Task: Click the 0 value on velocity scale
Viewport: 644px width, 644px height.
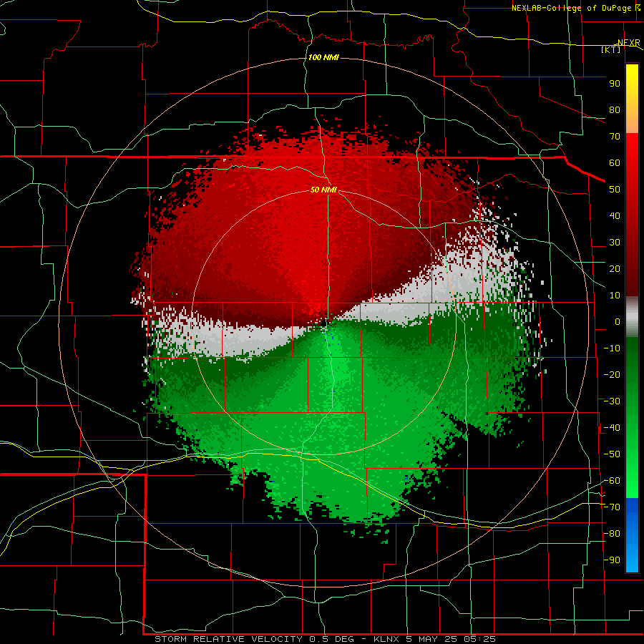Action: tap(618, 321)
